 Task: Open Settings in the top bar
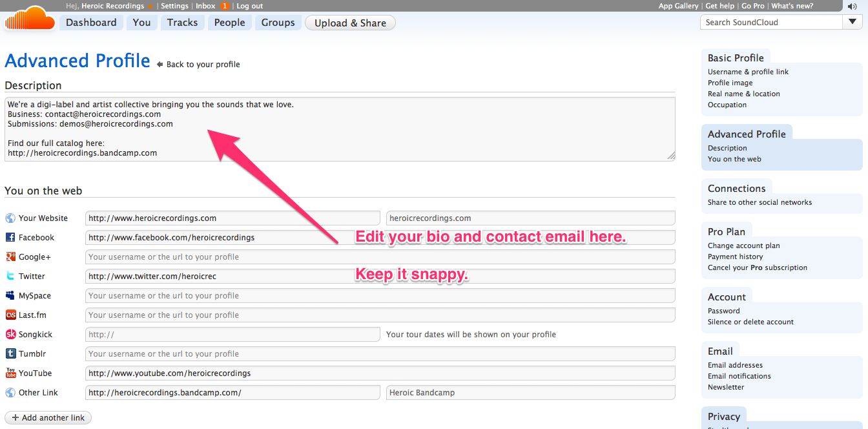pos(174,6)
